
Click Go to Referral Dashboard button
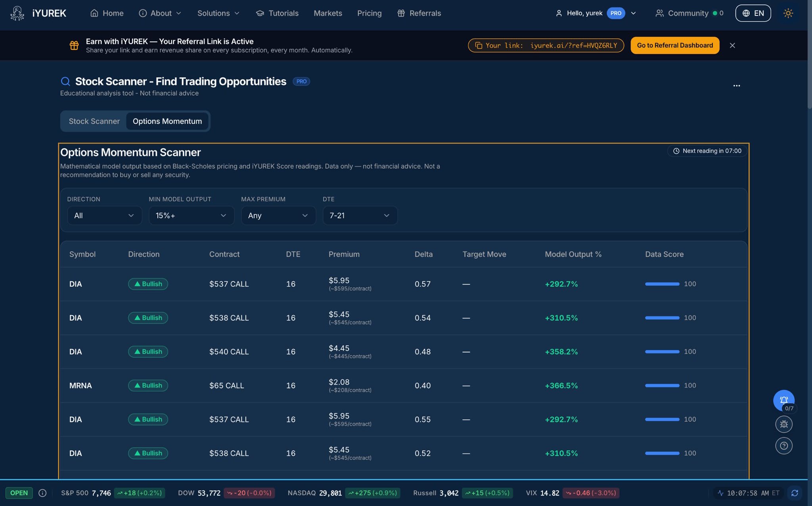(x=675, y=45)
